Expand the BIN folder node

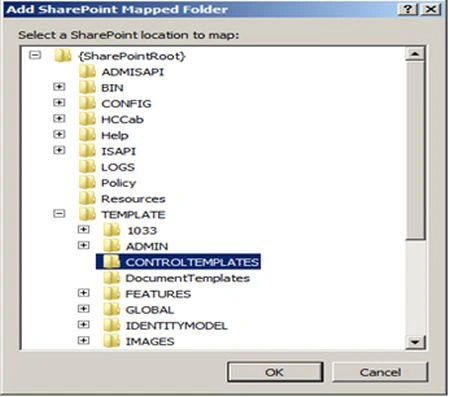point(59,87)
